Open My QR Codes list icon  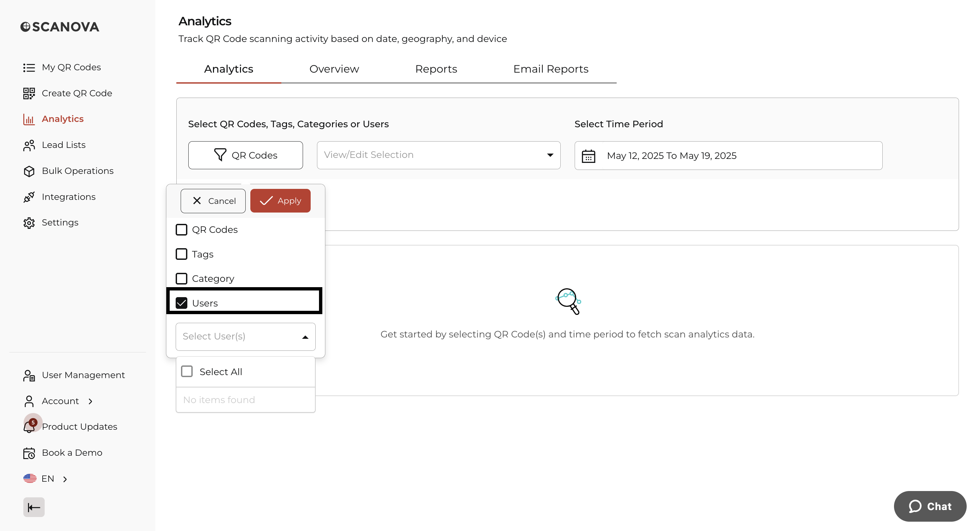click(x=29, y=68)
